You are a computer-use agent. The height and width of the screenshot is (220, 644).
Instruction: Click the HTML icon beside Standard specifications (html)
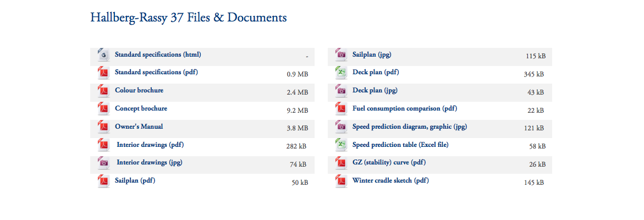(104, 55)
